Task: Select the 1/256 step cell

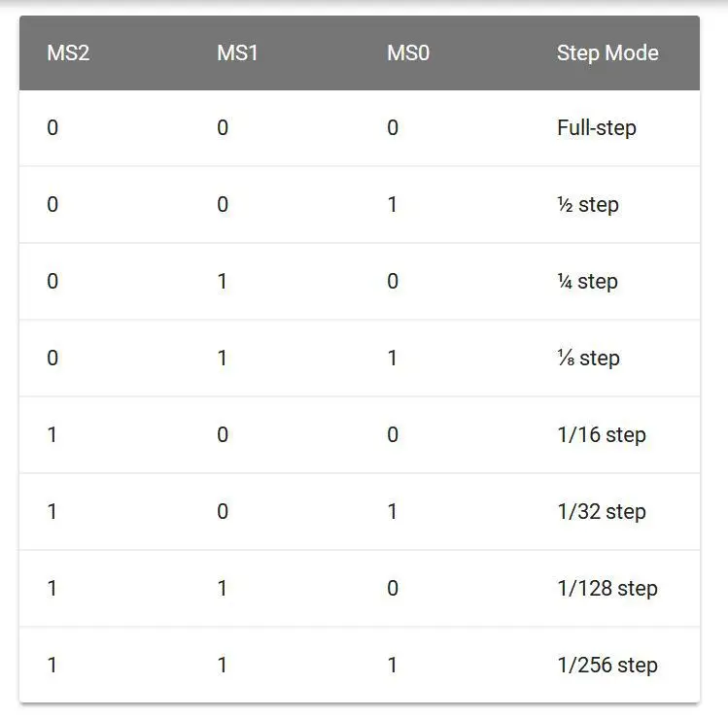Action: pos(607,665)
